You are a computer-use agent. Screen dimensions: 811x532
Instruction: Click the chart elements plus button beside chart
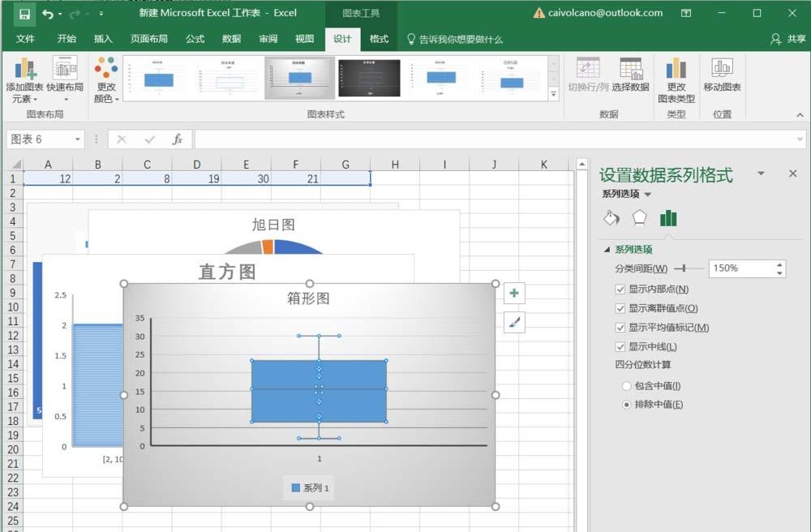(514, 293)
